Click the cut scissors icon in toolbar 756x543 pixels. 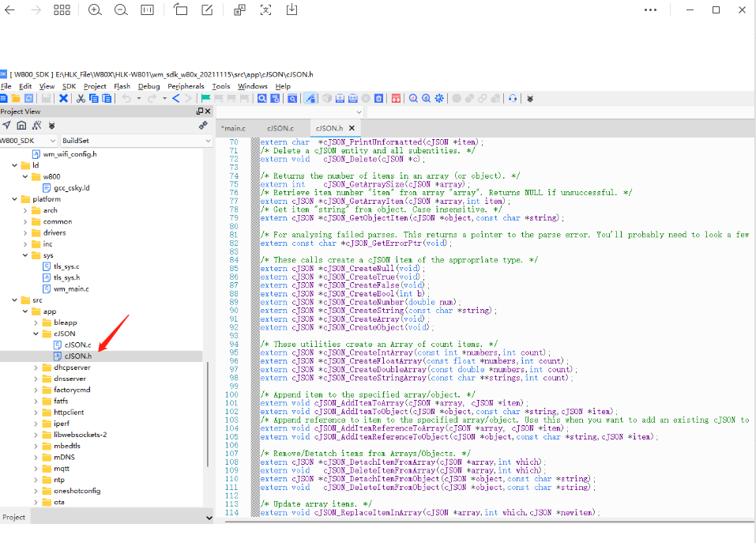tap(81, 98)
